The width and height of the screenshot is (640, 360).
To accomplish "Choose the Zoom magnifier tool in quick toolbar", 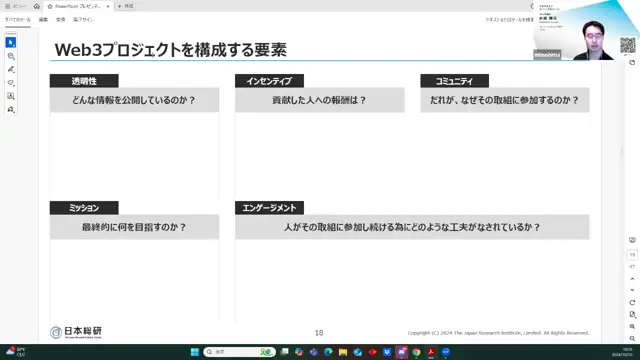I will click(11, 56).
